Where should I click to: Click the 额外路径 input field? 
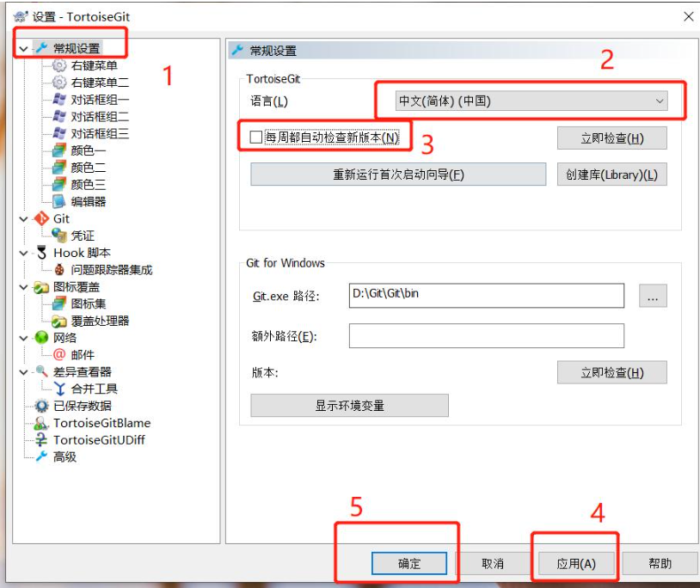pyautogui.click(x=487, y=335)
